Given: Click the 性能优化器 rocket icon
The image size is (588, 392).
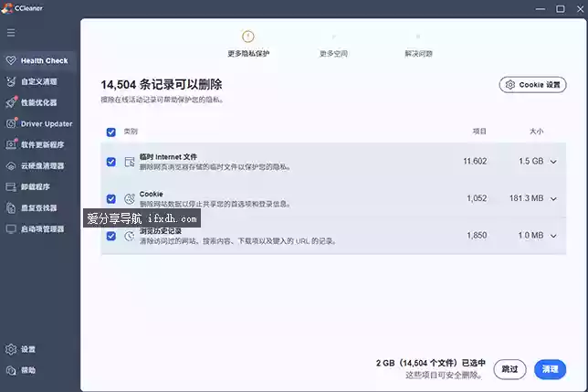Looking at the screenshot, I should (x=11, y=102).
